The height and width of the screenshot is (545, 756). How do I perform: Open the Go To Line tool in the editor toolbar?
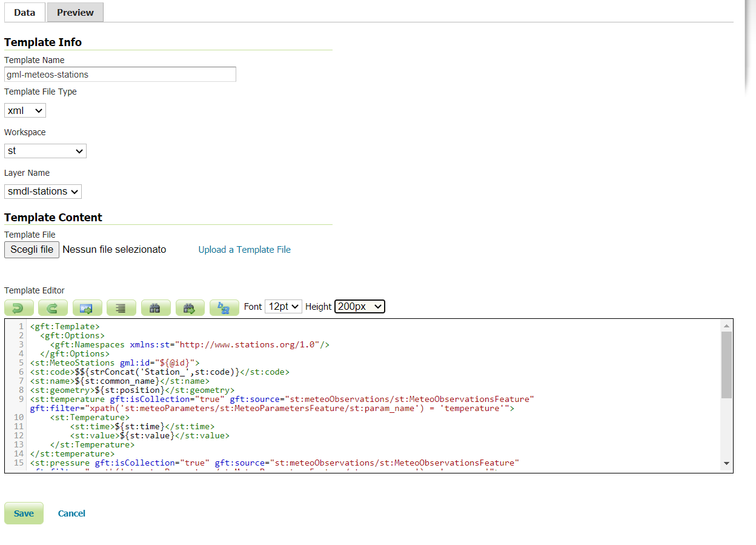87,307
